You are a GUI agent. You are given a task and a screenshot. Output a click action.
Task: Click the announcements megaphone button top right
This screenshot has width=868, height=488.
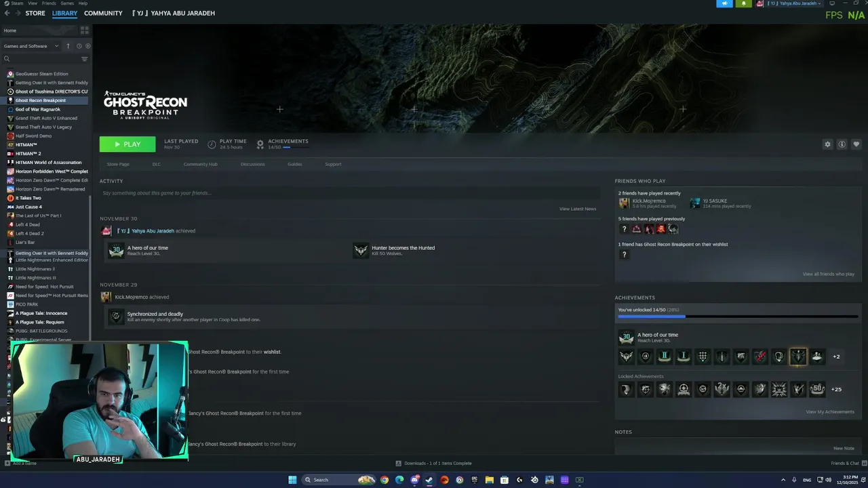(x=726, y=3)
